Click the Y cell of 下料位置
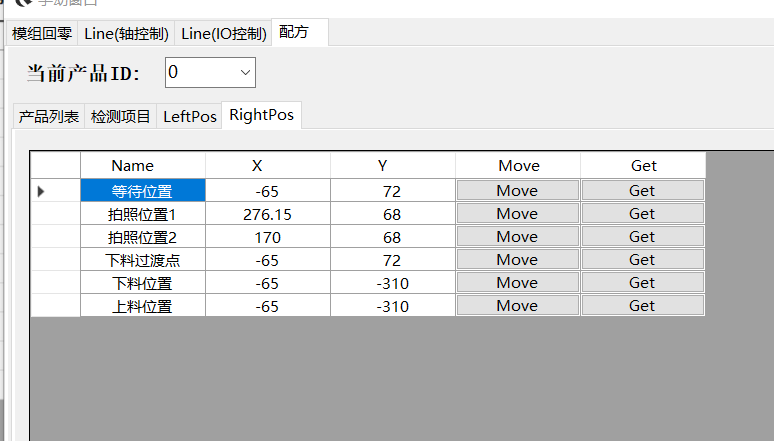The width and height of the screenshot is (774, 441). click(x=392, y=283)
